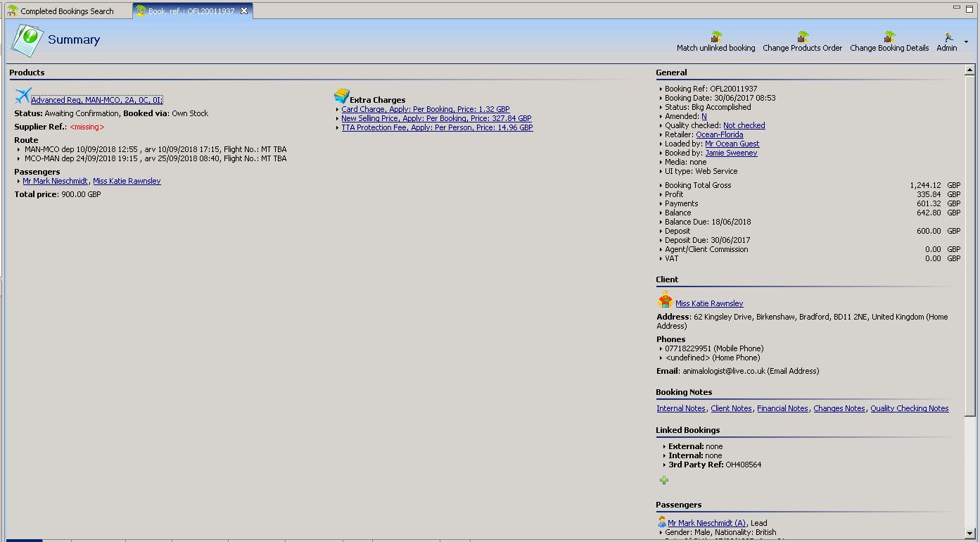Screen dimensions: 980x542
Task: Click the right panel vertical scrollbar thumb
Action: 970,244
